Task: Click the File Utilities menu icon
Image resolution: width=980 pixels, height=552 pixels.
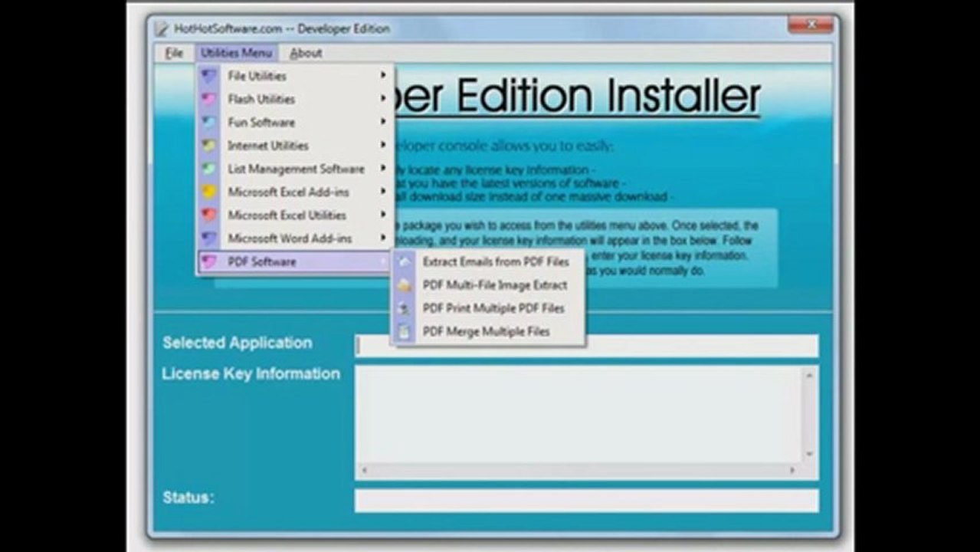Action: pos(208,76)
